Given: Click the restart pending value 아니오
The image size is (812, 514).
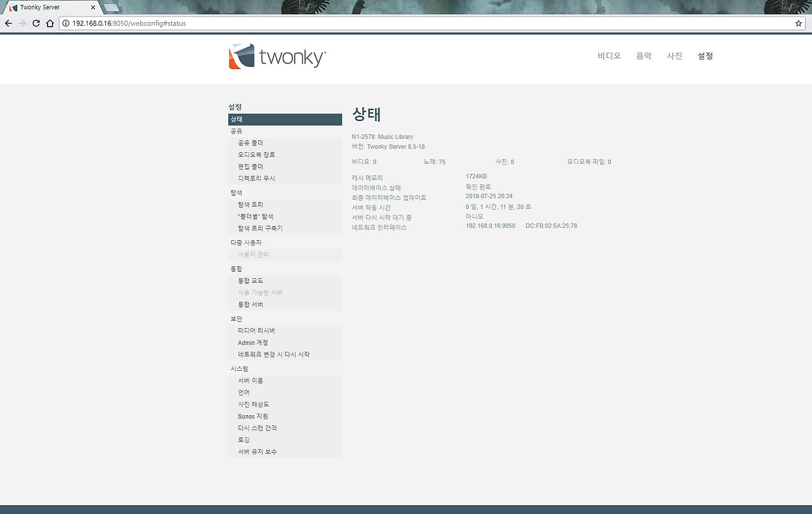Looking at the screenshot, I should coord(475,217).
